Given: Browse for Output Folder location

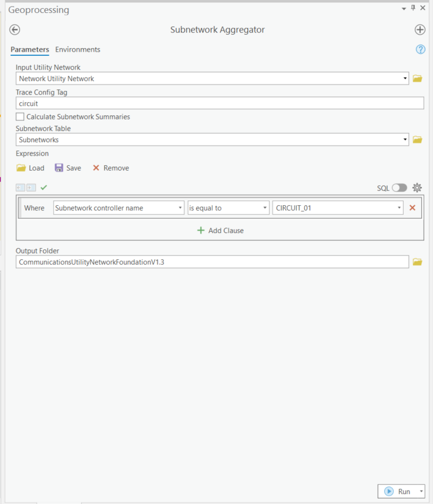Looking at the screenshot, I should [x=417, y=262].
